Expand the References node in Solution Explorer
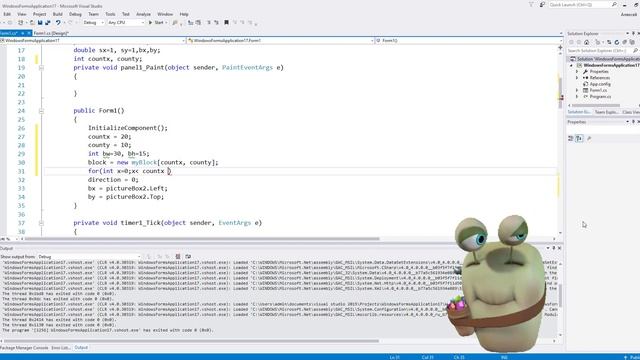 coord(577,78)
